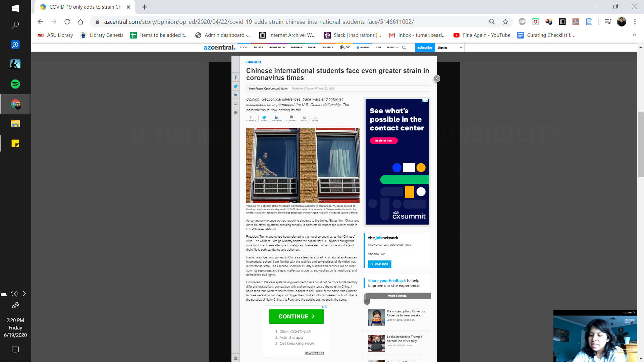Screen dimensions: 644x362
Task: Click the sidebar Twitter share icon
Action: click(x=235, y=86)
